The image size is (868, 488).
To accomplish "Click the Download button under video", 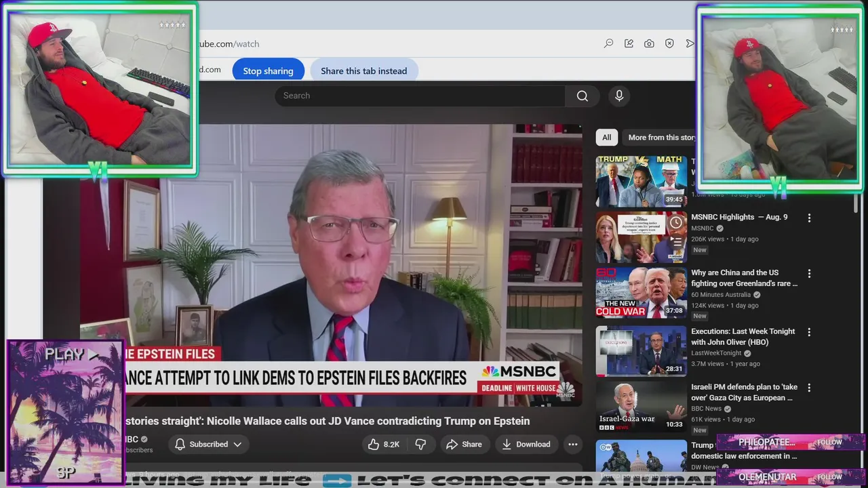I will (x=526, y=445).
